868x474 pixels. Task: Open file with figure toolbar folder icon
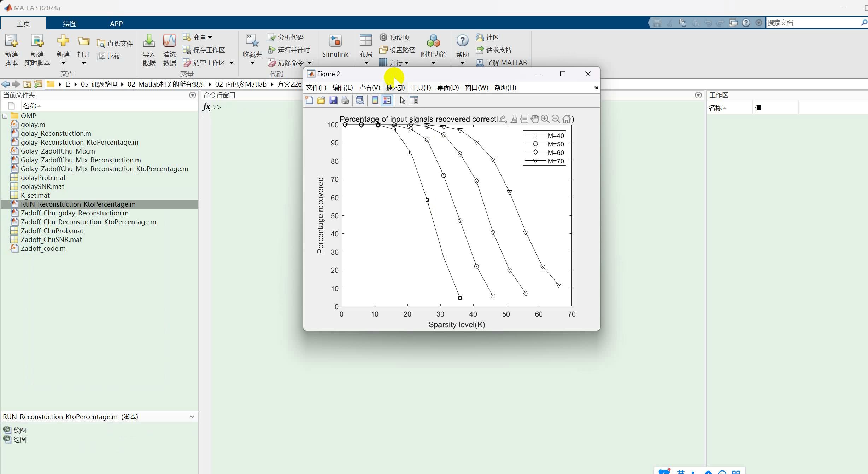click(x=321, y=100)
